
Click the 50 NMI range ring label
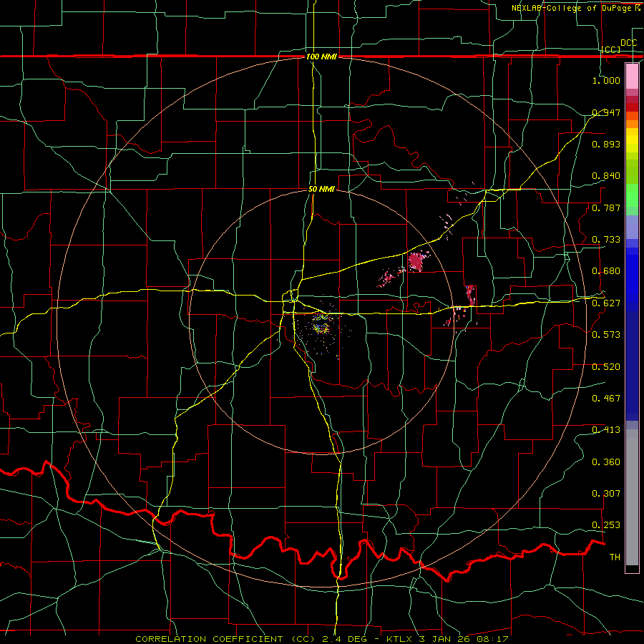click(321, 189)
